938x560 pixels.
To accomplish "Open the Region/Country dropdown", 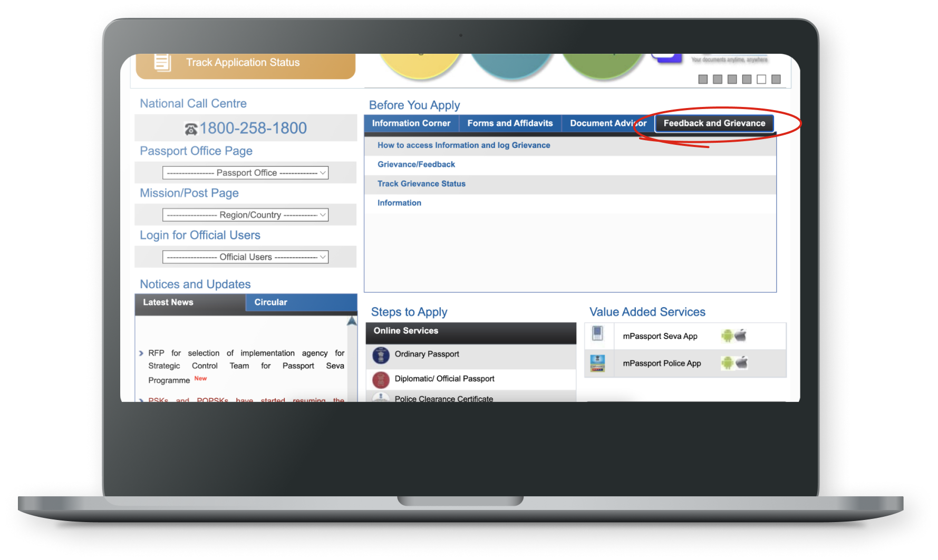I will [245, 215].
